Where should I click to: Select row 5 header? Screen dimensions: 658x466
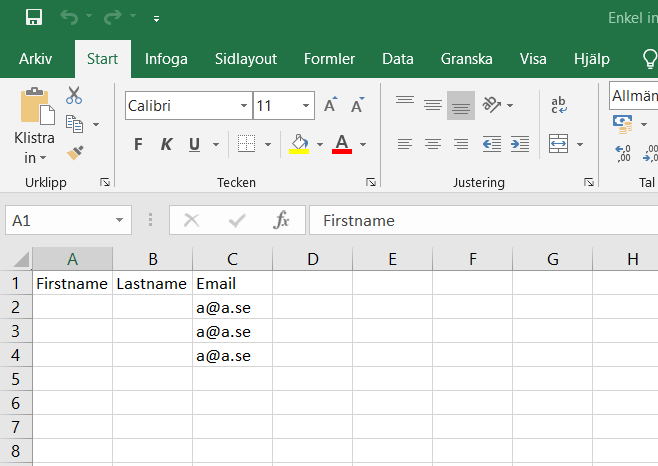16,379
